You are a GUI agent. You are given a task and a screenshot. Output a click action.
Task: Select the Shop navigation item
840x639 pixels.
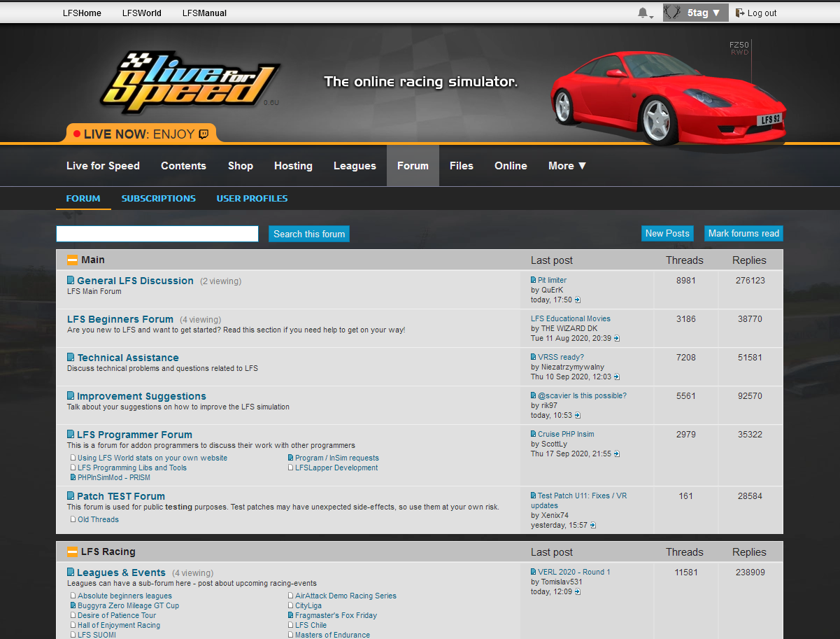241,166
